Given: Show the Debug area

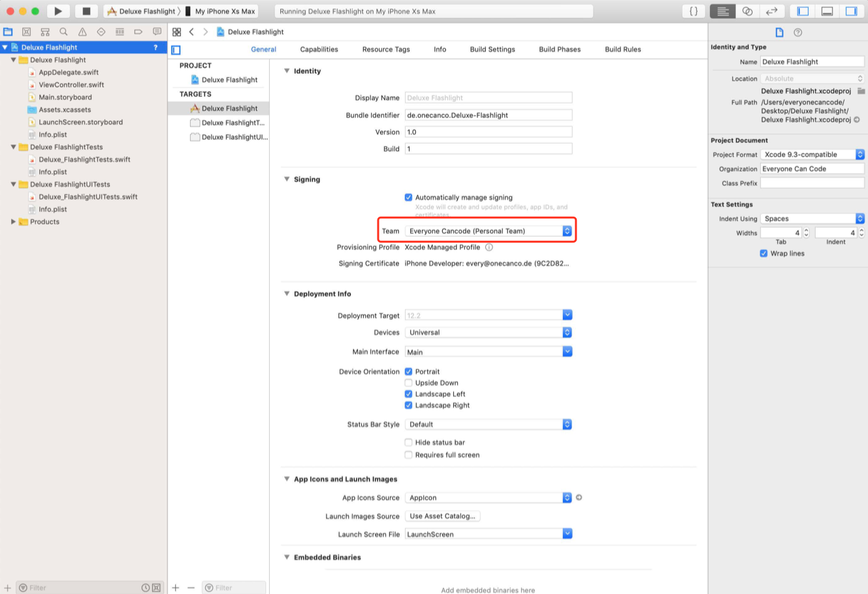Looking at the screenshot, I should (827, 11).
